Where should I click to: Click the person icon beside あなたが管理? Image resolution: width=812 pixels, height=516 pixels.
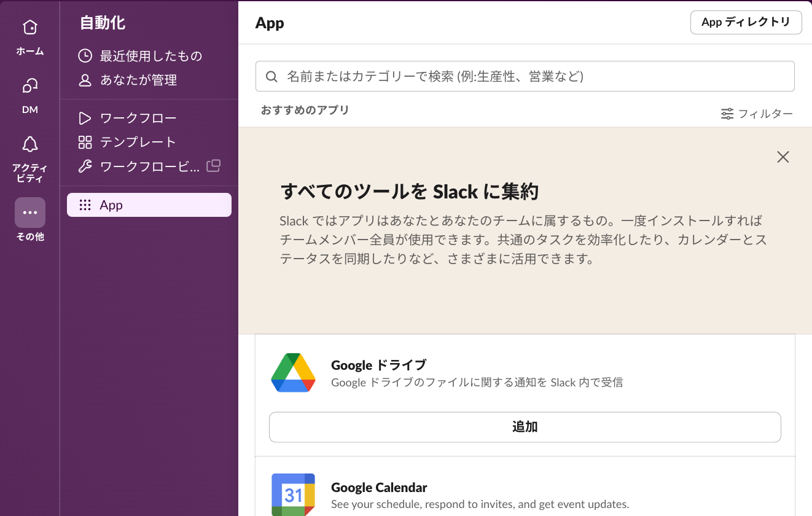click(85, 80)
